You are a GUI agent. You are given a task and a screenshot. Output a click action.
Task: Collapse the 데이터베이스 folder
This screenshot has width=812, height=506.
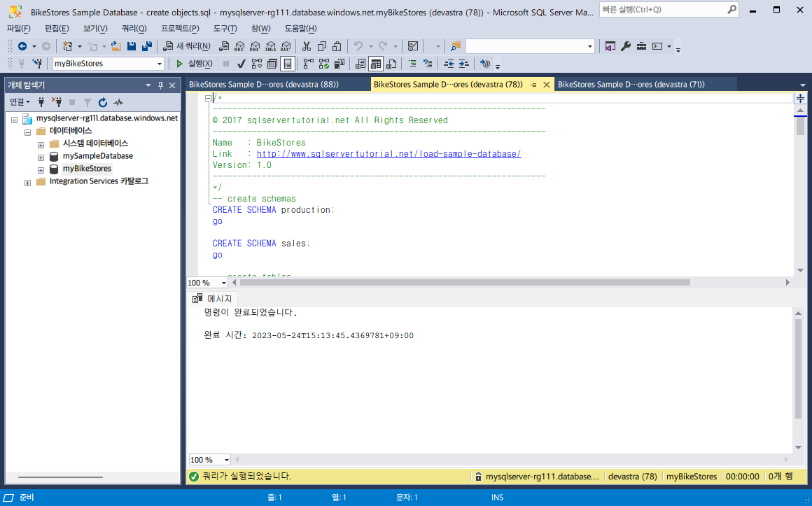pos(27,132)
